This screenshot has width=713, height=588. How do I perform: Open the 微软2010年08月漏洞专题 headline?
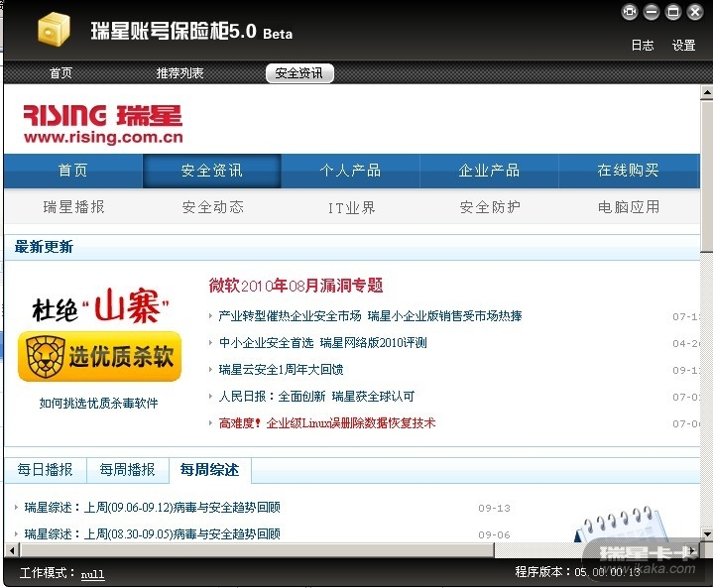point(297,286)
